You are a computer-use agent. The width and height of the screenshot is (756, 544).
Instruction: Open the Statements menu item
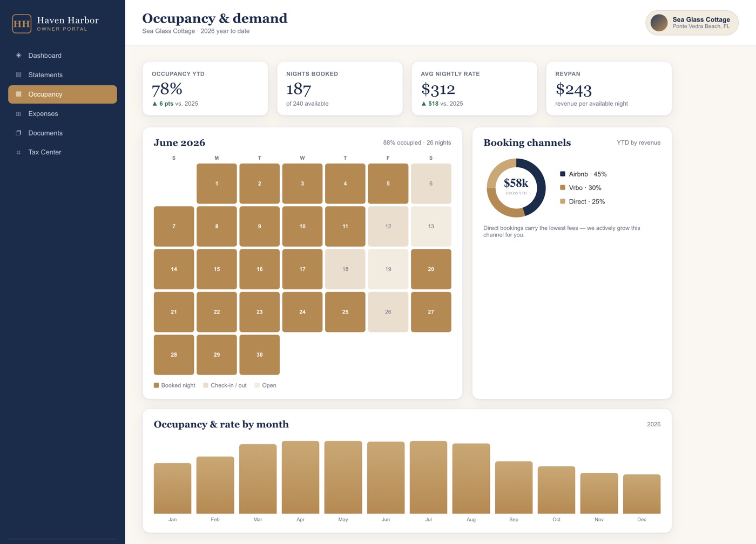pyautogui.click(x=63, y=75)
